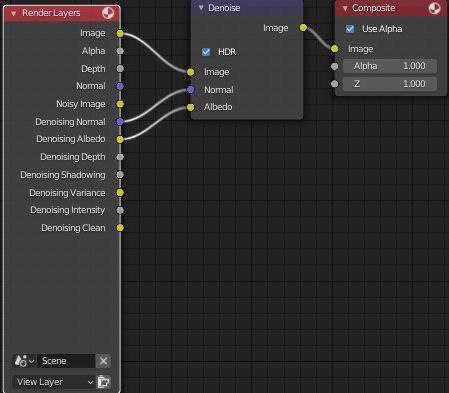
Task: Select the Render Layers node title
Action: click(51, 13)
